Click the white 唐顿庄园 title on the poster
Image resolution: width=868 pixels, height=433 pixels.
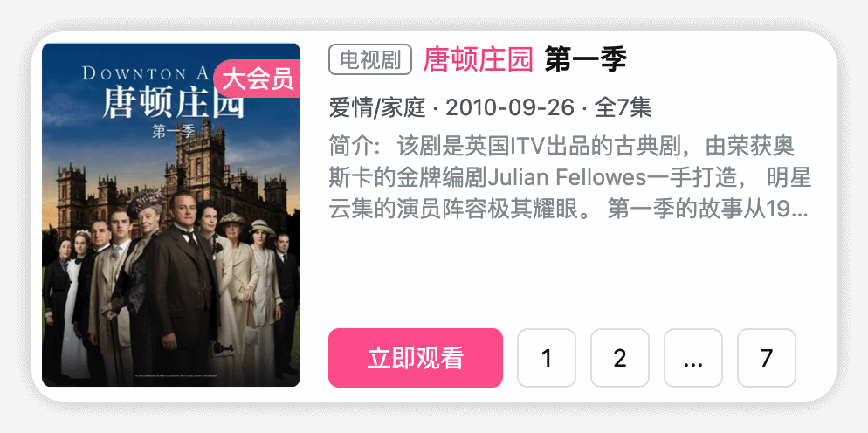pos(173,103)
